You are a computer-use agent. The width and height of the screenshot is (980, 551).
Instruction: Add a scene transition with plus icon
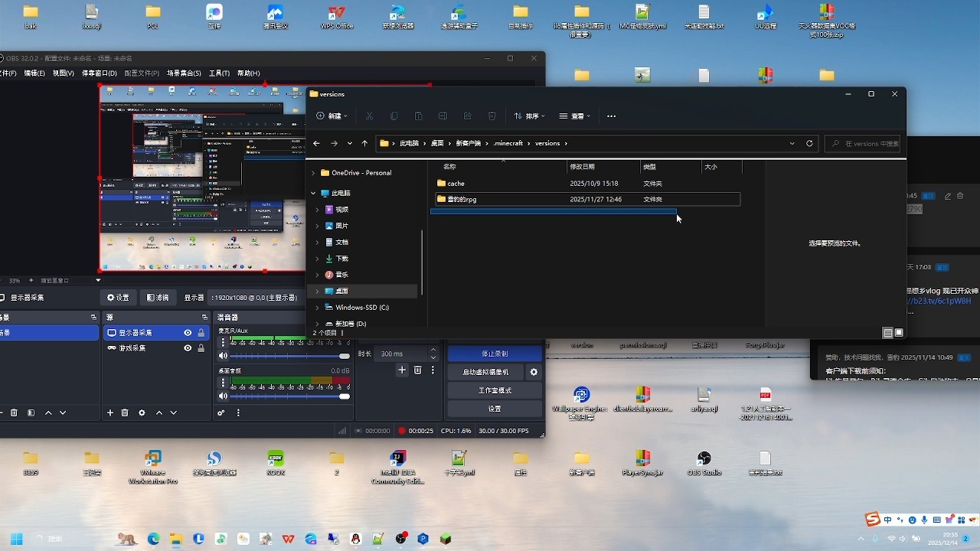[402, 370]
